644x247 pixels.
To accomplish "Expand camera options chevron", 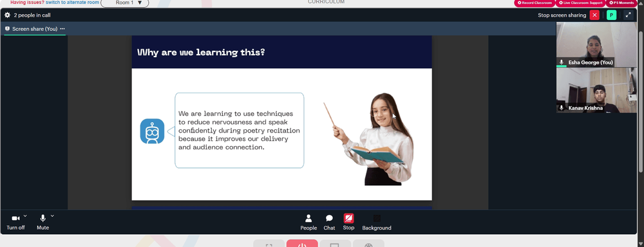I will click(25, 215).
